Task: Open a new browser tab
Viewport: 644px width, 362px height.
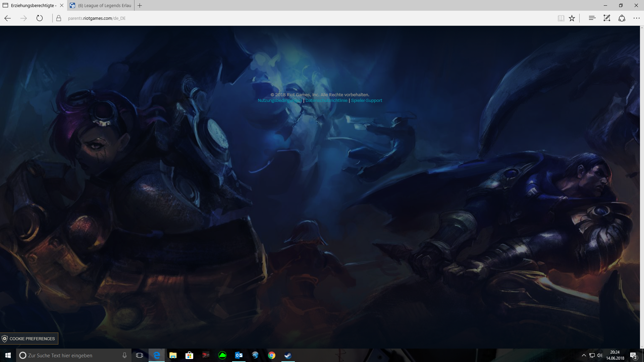Action: click(140, 5)
